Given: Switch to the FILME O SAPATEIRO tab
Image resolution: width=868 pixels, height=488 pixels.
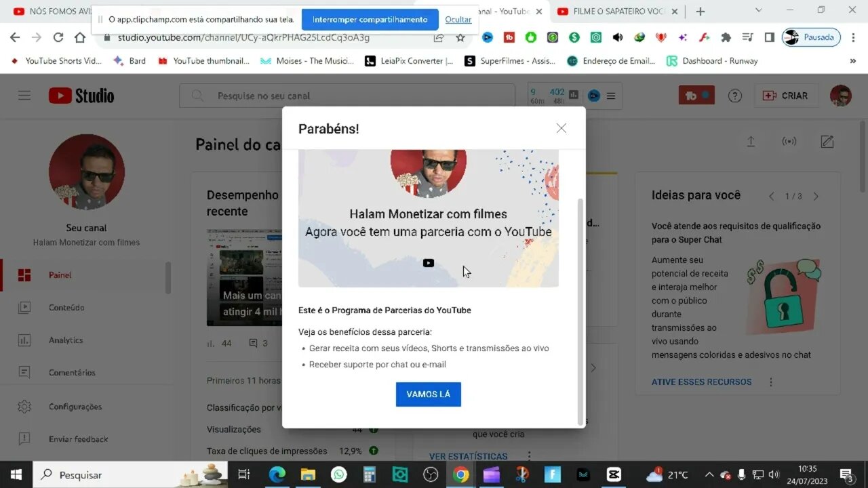Looking at the screenshot, I should point(617,12).
